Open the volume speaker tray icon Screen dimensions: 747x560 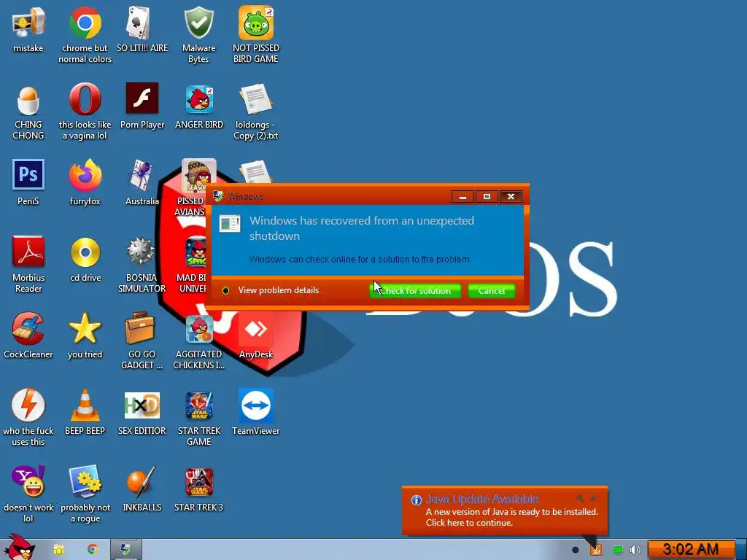pos(635,550)
